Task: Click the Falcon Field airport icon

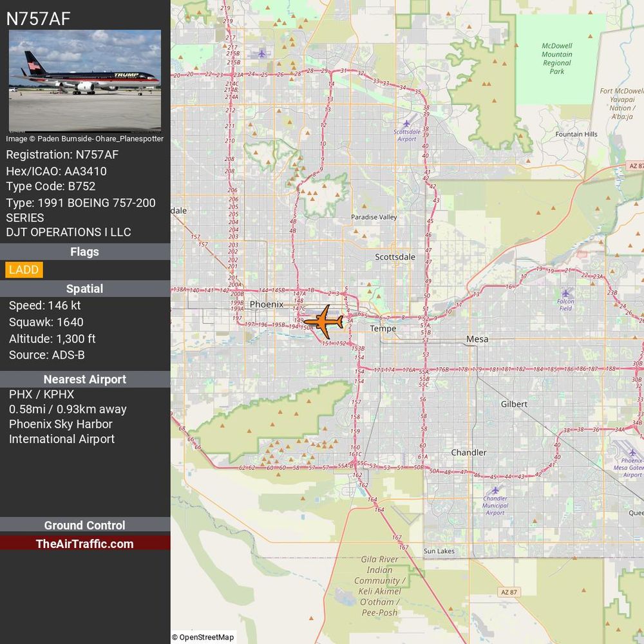Action: 566,293
